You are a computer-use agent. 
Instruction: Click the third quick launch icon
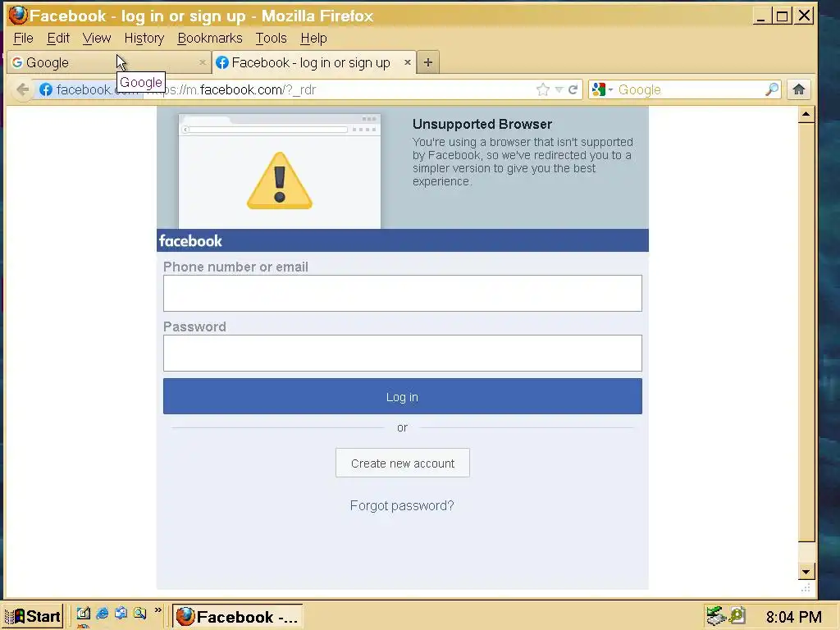click(x=121, y=614)
